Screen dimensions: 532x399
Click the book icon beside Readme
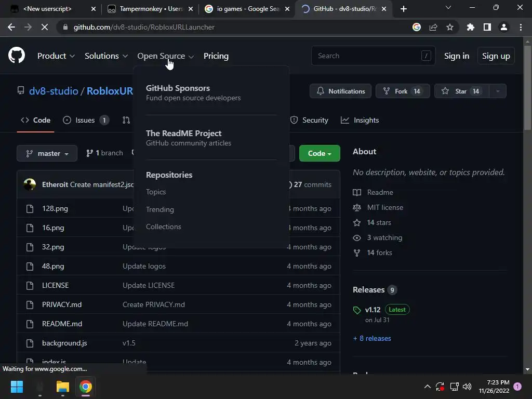(357, 192)
